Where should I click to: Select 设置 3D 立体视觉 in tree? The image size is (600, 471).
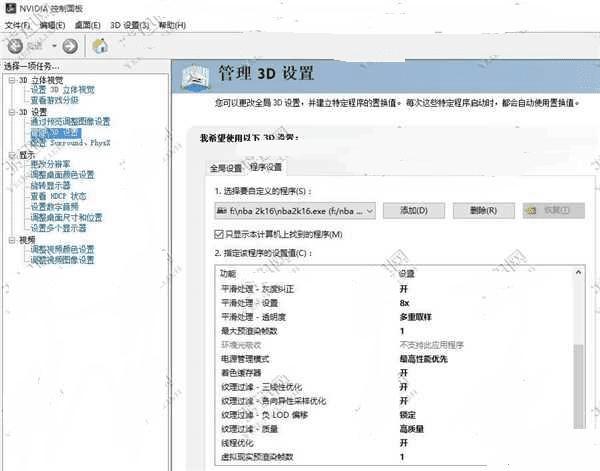(x=62, y=90)
